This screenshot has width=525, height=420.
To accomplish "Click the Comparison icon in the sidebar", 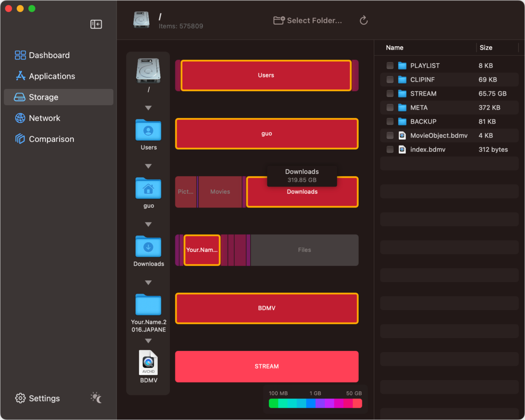I will (20, 139).
